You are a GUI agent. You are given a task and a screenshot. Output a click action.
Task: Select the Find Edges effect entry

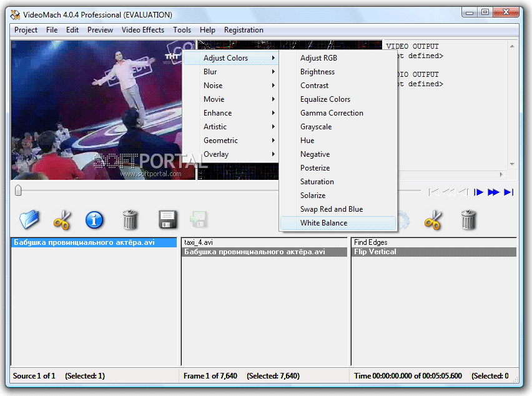(x=435, y=242)
